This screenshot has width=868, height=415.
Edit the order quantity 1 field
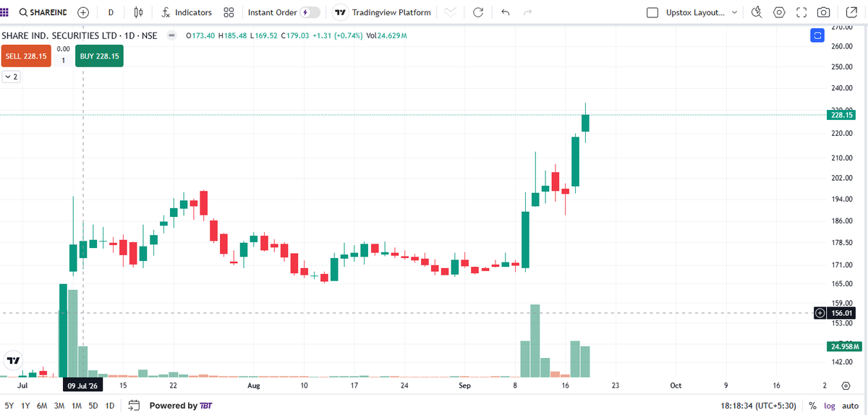pos(63,61)
